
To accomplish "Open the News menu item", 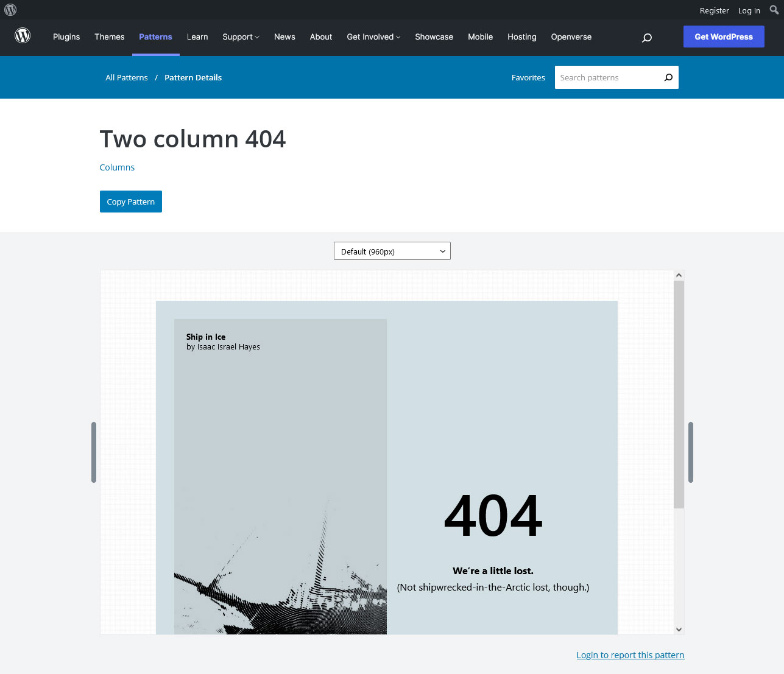I will [284, 37].
